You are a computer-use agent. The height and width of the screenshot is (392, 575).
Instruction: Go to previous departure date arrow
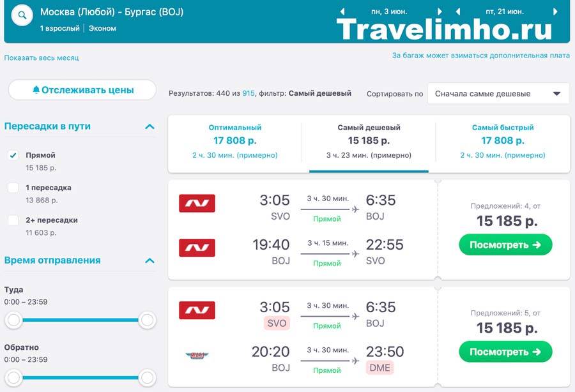[x=342, y=11]
